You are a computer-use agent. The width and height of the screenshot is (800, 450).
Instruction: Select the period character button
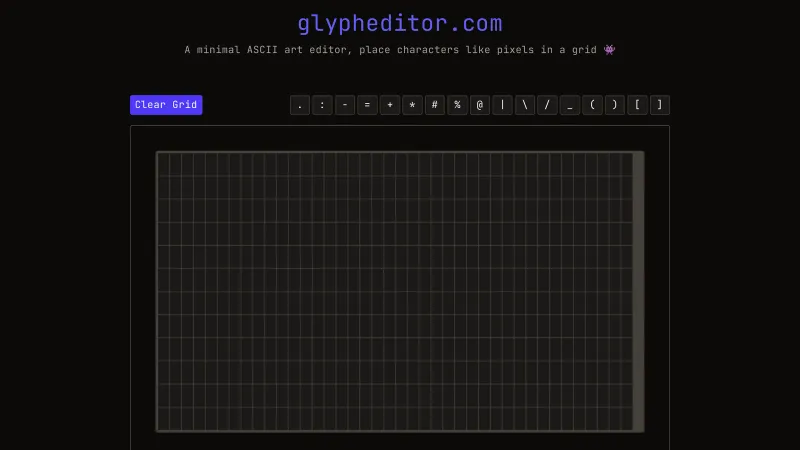(x=300, y=105)
